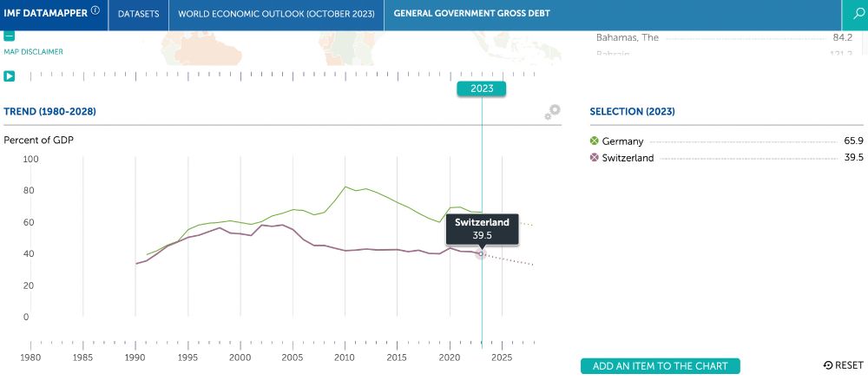Open the search magnifier icon
The height and width of the screenshot is (387, 868).
coord(858,14)
